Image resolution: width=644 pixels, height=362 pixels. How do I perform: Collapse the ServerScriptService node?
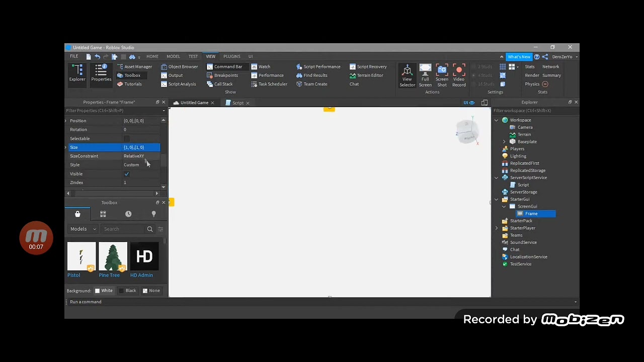pos(497,177)
